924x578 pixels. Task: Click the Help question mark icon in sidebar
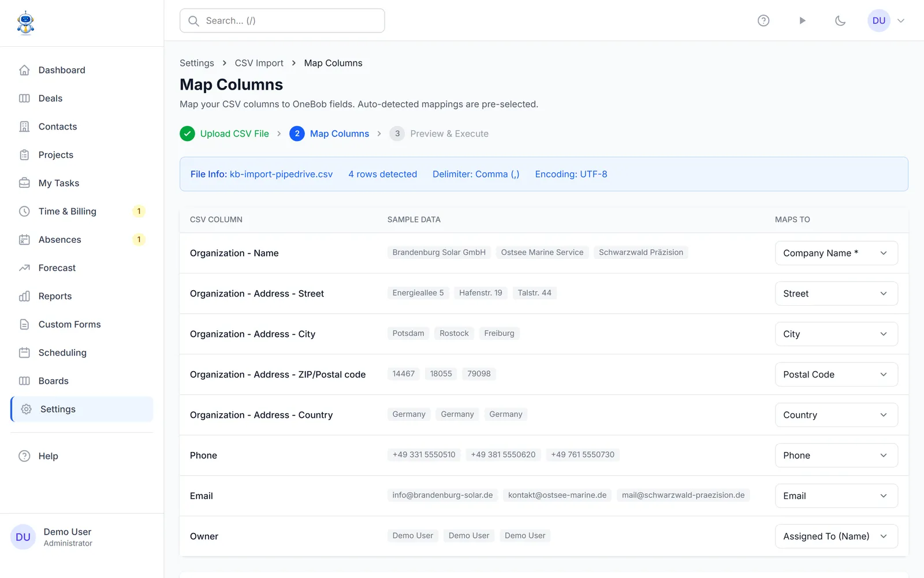[24, 456]
